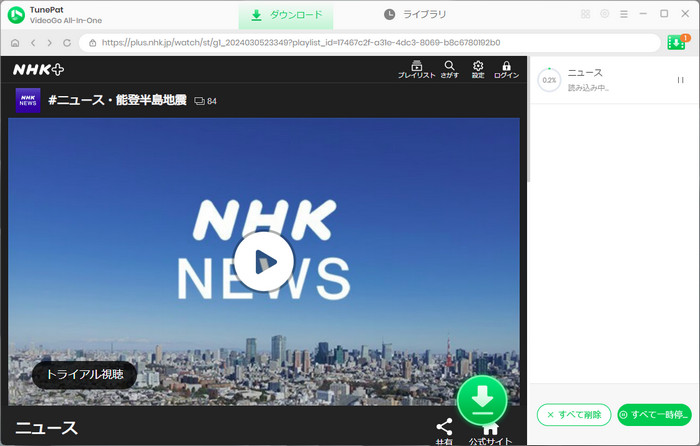Viewport: 700px width, 446px height.
Task: Click the lock icon in address bar
Action: [92, 43]
